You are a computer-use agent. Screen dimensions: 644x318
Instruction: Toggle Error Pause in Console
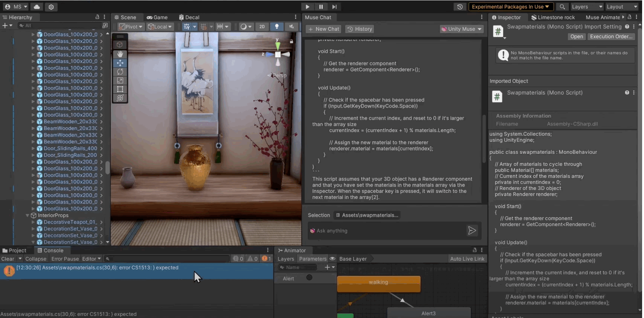coord(65,259)
